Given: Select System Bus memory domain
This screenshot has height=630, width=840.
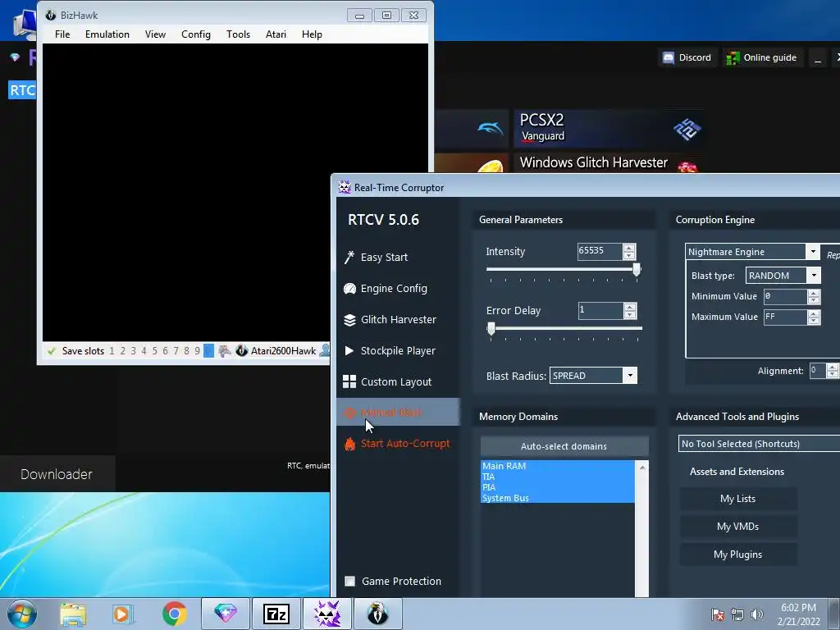Looking at the screenshot, I should (x=557, y=498).
